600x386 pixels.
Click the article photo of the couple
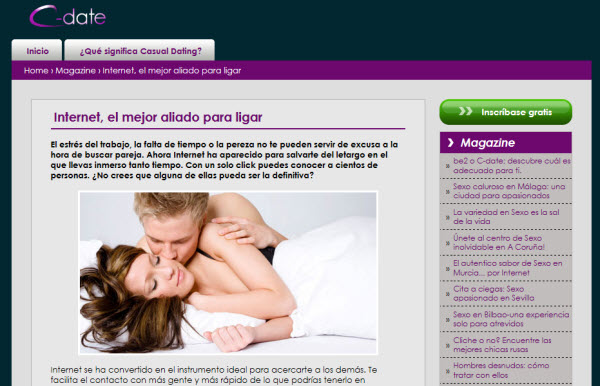228,273
